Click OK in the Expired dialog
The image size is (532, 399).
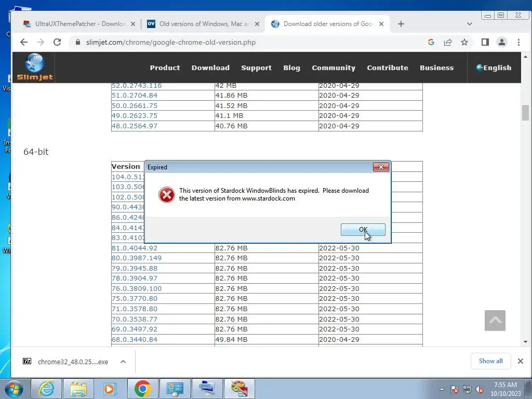click(363, 230)
